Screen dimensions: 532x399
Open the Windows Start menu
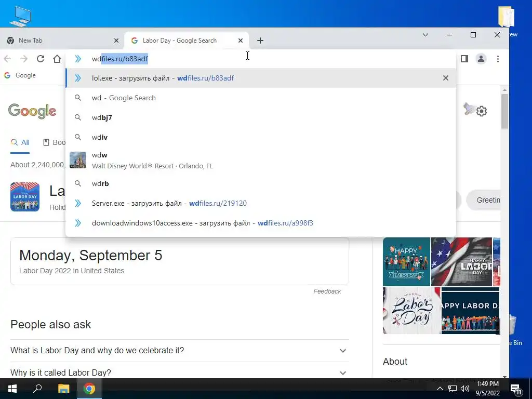(x=12, y=389)
